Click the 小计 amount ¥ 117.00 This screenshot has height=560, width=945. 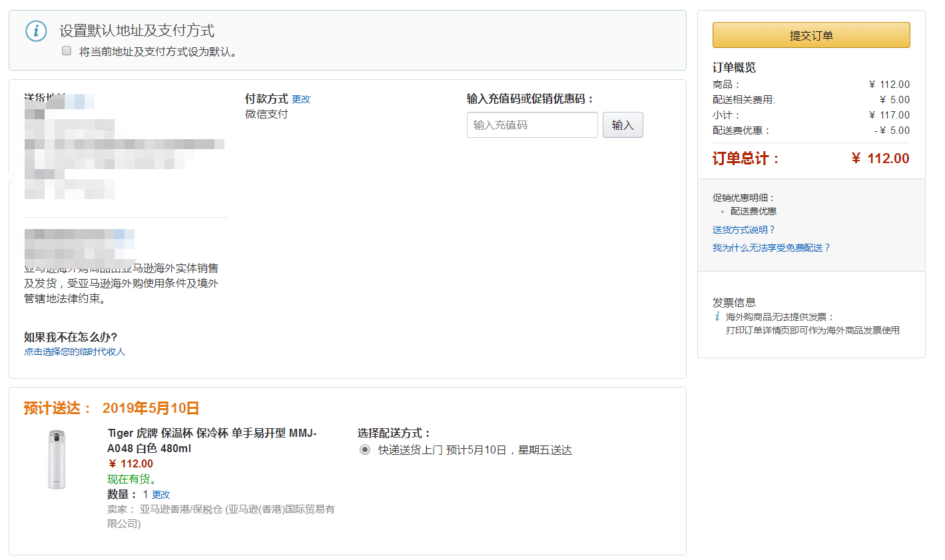pyautogui.click(x=889, y=115)
